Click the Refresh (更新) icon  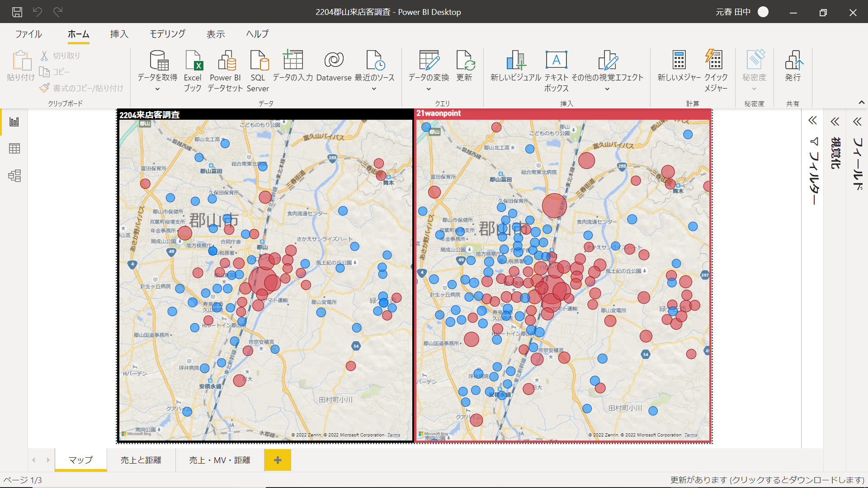pos(464,61)
